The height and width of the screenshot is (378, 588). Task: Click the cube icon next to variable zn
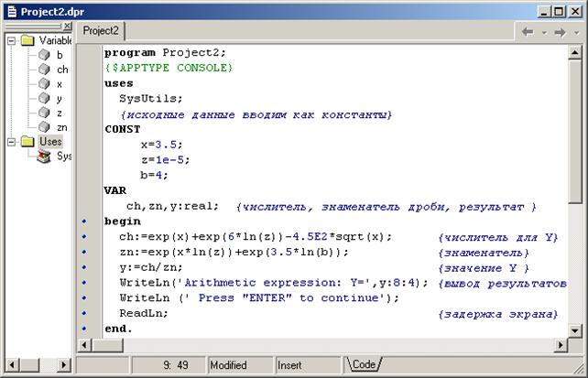coord(44,127)
